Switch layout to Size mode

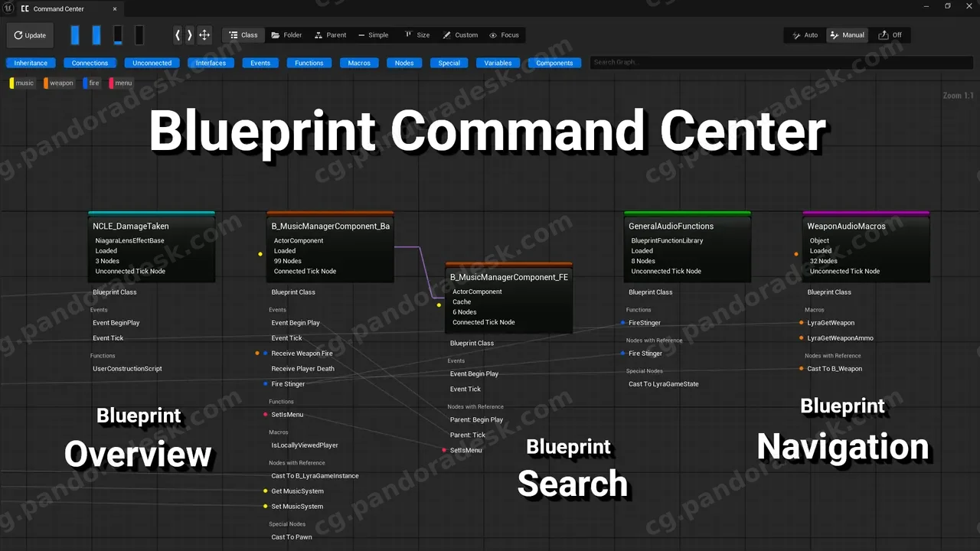tap(416, 35)
